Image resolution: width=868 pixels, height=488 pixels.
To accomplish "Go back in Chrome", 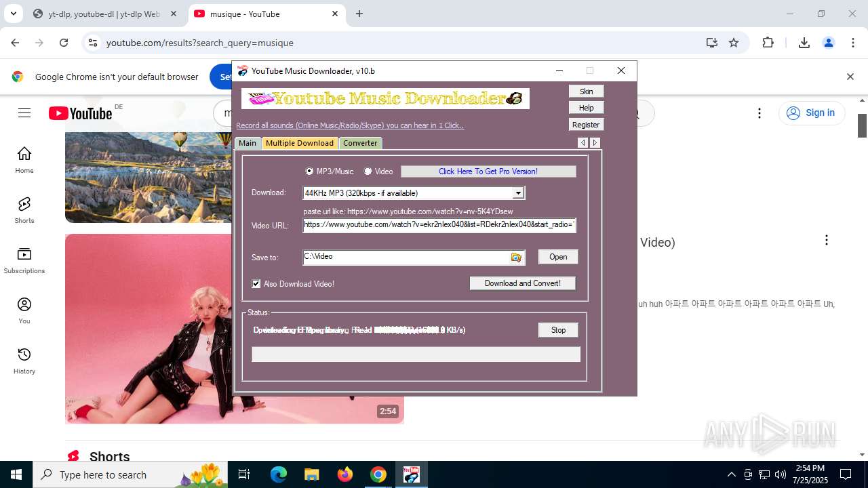I will 15,43.
